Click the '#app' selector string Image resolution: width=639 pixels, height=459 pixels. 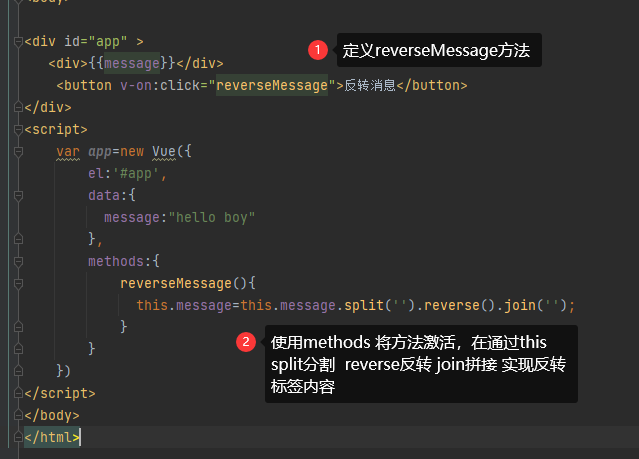coord(135,174)
